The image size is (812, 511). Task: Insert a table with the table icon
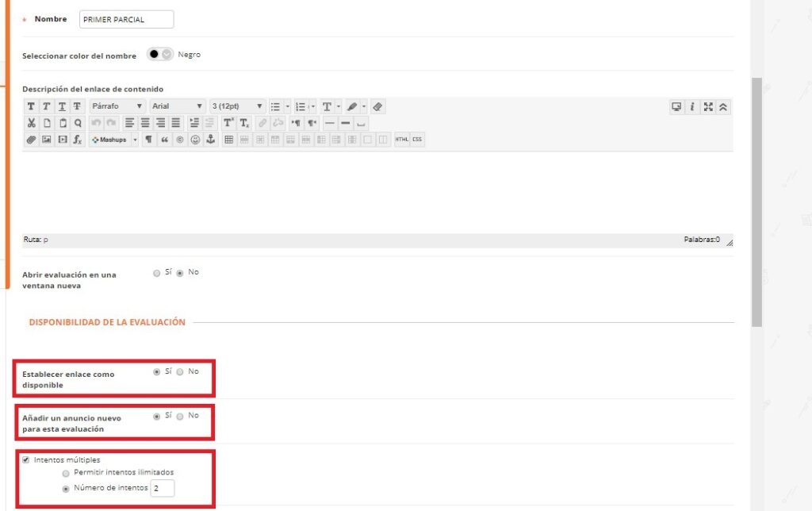click(x=229, y=140)
